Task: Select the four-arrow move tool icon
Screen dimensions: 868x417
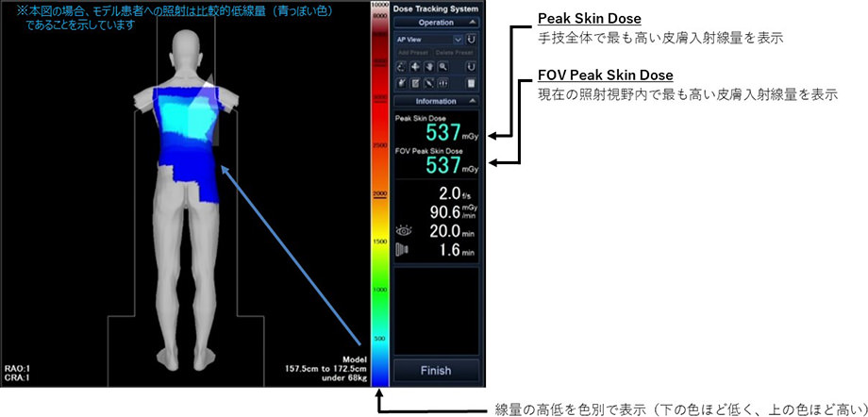Action: tap(416, 67)
